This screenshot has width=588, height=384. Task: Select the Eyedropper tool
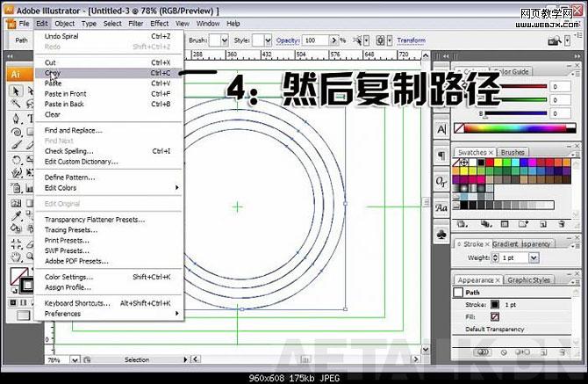pyautogui.click(x=16, y=216)
